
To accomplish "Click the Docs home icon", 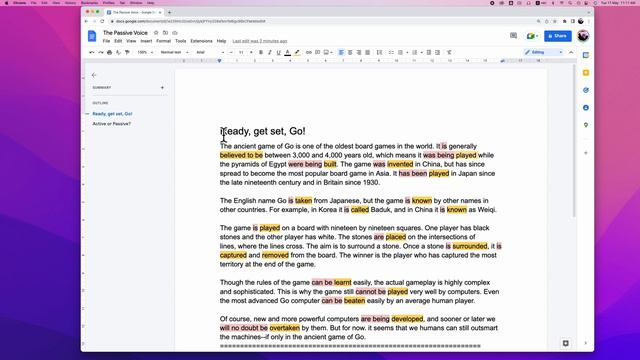I will (92, 36).
